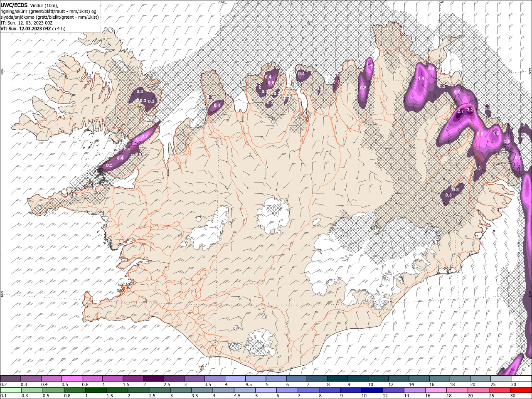Click the '1.6' snowfall value on the map
The image size is (532, 399).
[x=495, y=133]
